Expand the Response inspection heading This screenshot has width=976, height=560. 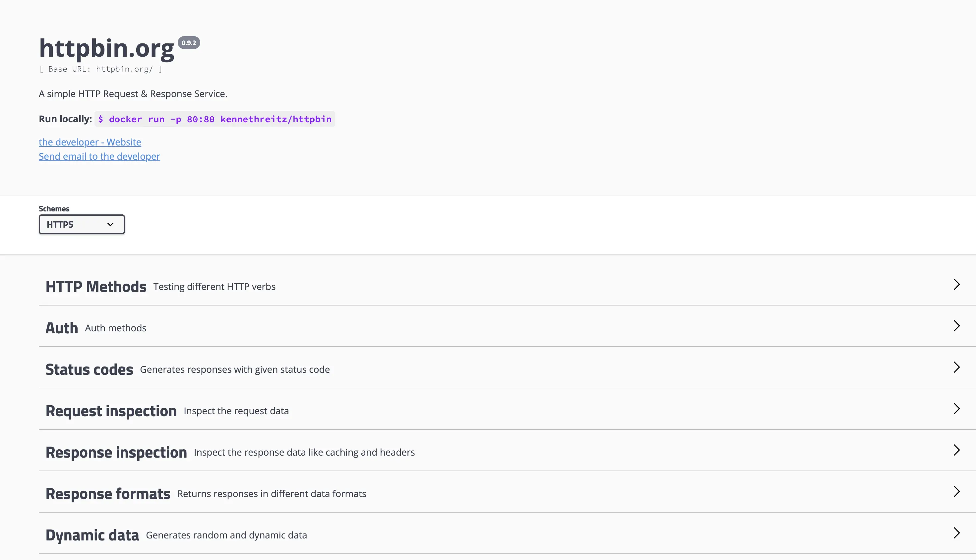click(x=116, y=453)
